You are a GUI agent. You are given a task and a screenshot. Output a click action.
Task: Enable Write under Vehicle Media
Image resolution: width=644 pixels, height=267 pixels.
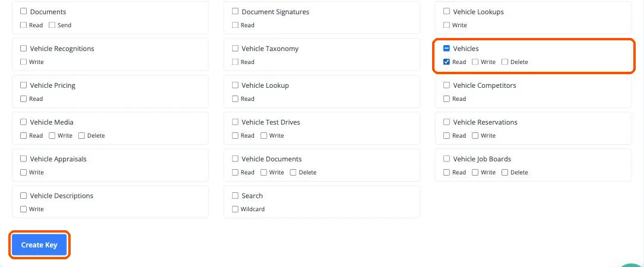tap(52, 135)
